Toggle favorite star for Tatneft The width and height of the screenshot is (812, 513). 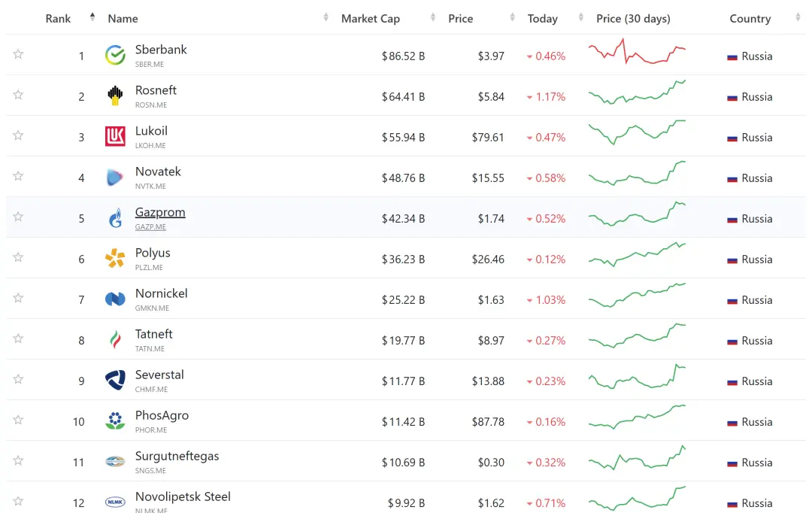tap(18, 338)
